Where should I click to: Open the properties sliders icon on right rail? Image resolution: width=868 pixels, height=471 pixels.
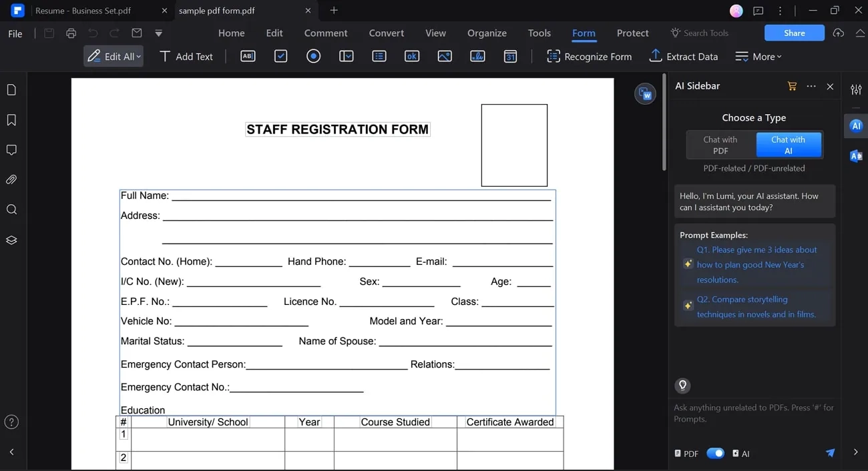click(856, 89)
